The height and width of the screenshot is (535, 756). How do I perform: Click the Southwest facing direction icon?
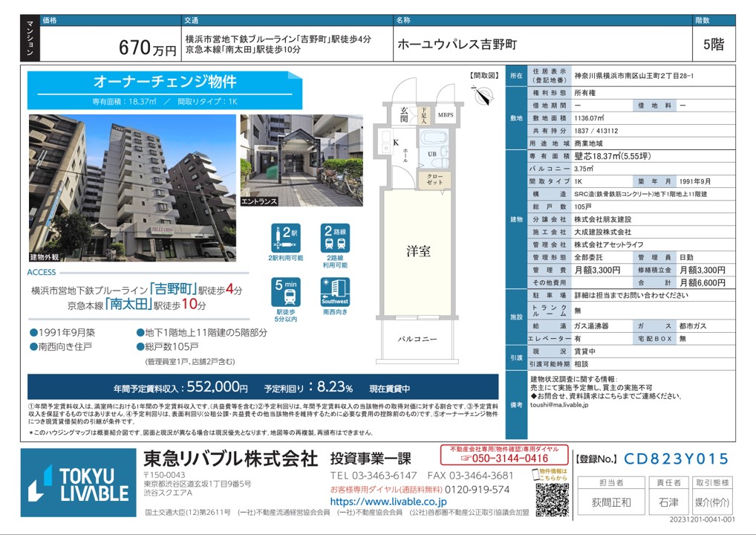click(335, 293)
